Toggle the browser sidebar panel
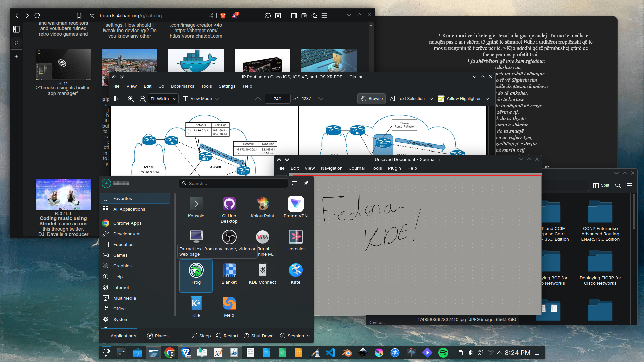 (x=294, y=16)
